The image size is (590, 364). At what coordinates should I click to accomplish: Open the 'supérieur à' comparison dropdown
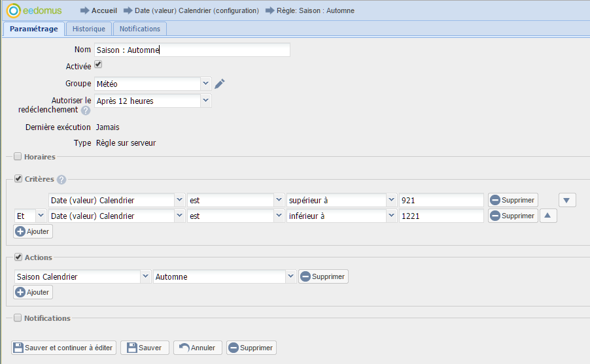pos(391,200)
